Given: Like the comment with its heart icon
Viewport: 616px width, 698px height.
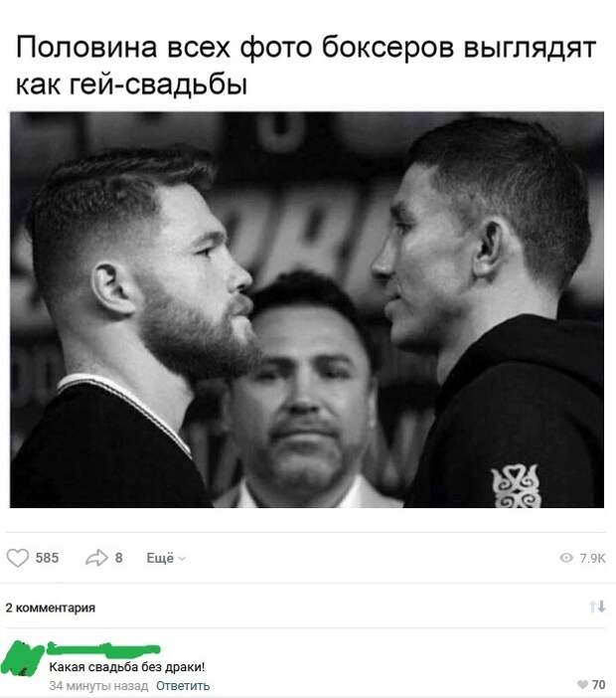Looking at the screenshot, I should point(582,685).
